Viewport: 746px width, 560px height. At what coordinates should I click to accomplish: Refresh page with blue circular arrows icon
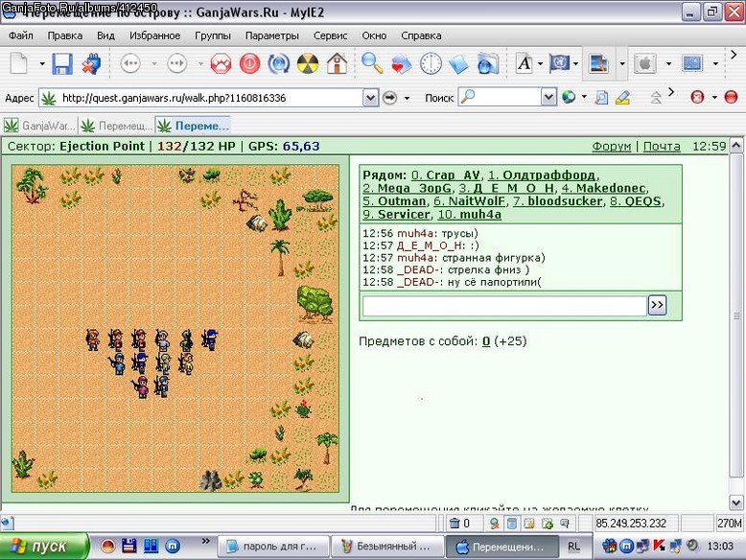[x=279, y=63]
